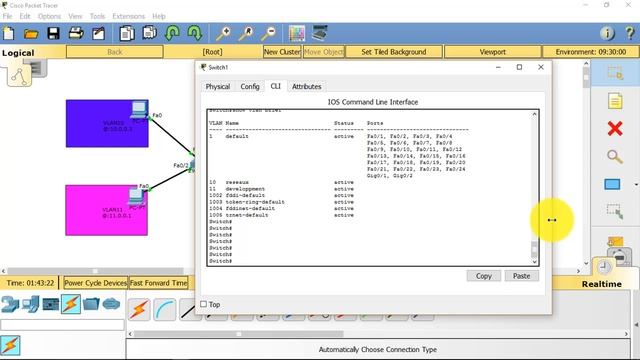The image size is (640, 360).
Task: Open the Edit menu
Action: click(25, 16)
